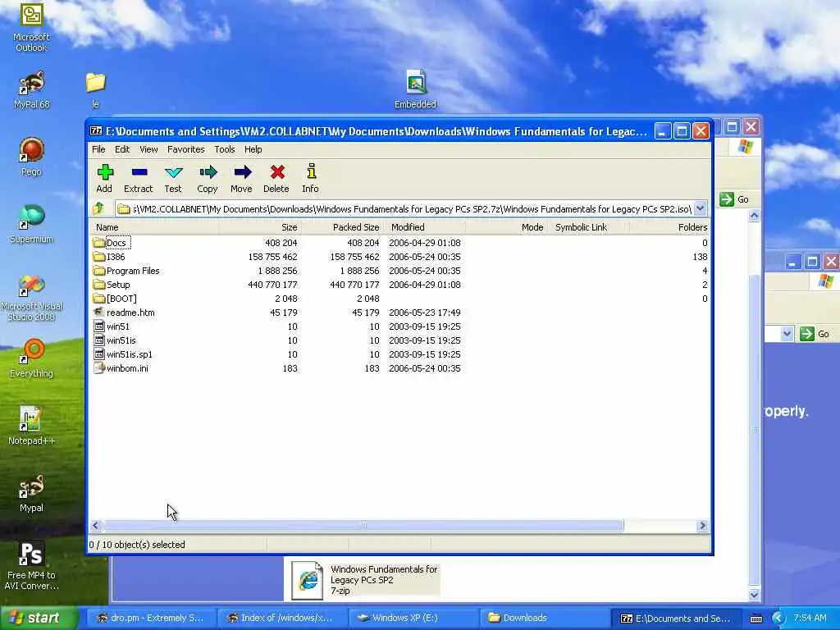Screen dimensions: 840x630
Task: Launch Supermium from the desktop
Action: point(31,225)
